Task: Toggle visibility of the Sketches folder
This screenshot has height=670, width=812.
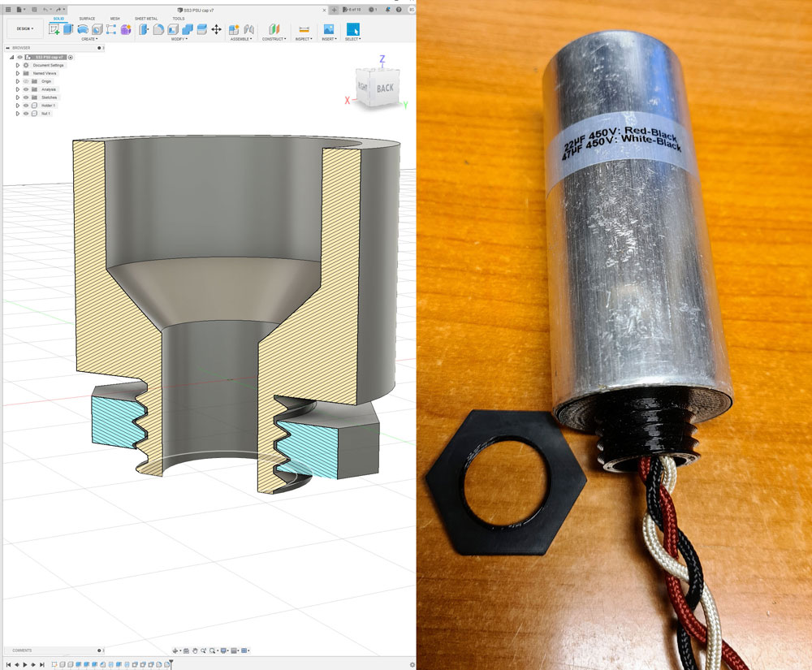Action: (x=26, y=97)
